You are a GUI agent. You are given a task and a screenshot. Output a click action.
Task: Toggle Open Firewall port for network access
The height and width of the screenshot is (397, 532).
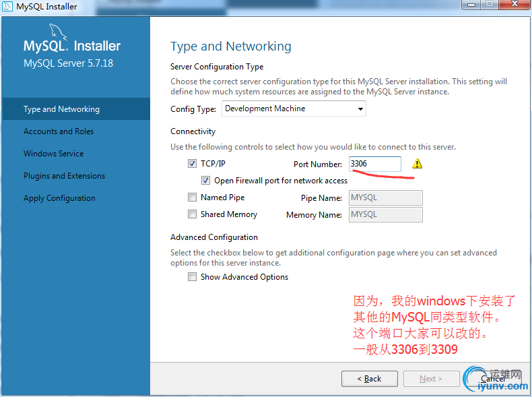[205, 181]
